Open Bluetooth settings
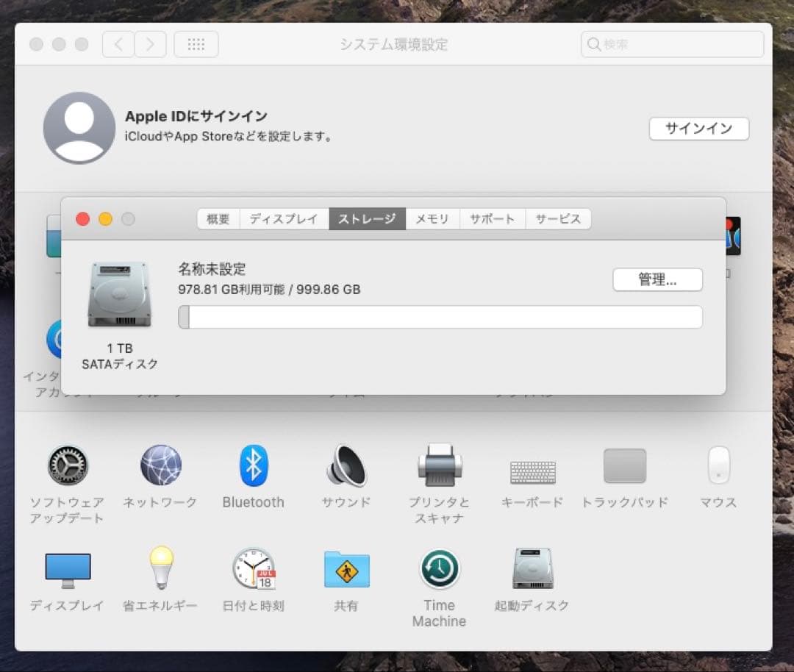 point(253,466)
